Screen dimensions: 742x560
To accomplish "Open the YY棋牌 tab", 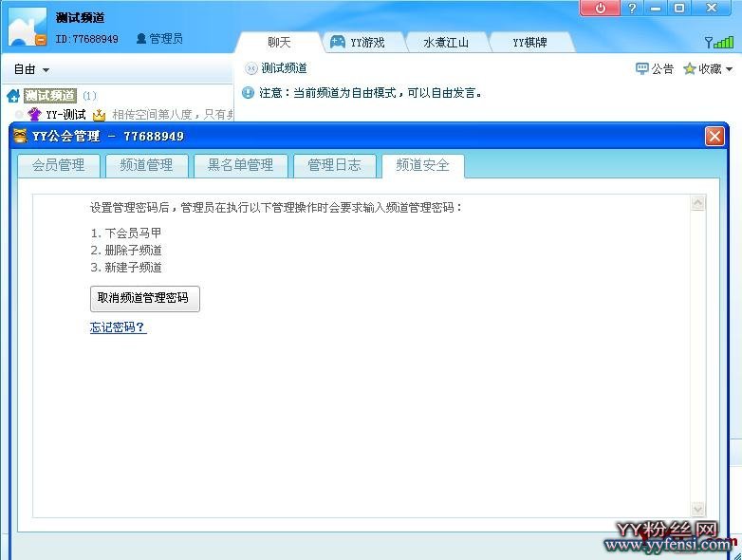I will [x=529, y=42].
